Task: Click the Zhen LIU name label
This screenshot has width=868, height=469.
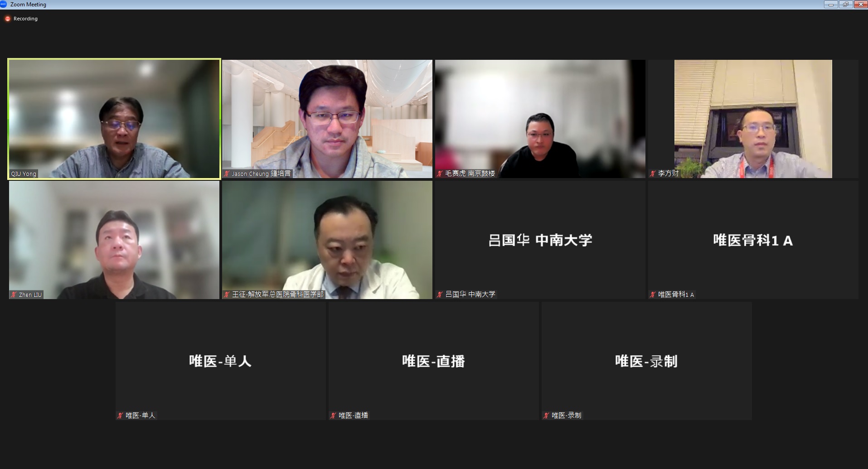Action: click(x=30, y=295)
